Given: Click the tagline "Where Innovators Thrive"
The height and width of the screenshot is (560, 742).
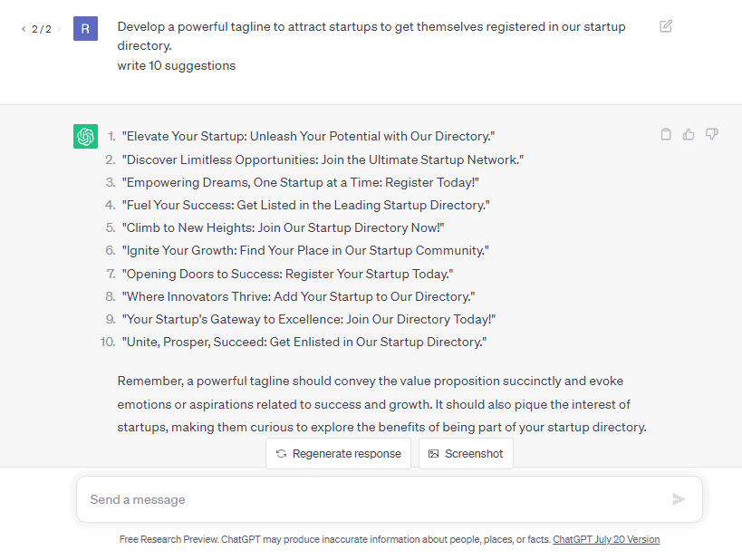Looking at the screenshot, I should pos(298,297).
